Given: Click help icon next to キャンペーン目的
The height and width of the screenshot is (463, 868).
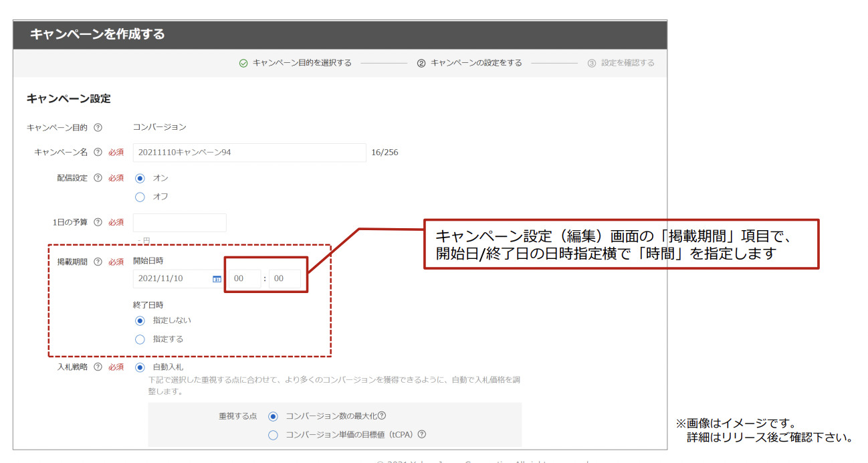Looking at the screenshot, I should point(98,128).
